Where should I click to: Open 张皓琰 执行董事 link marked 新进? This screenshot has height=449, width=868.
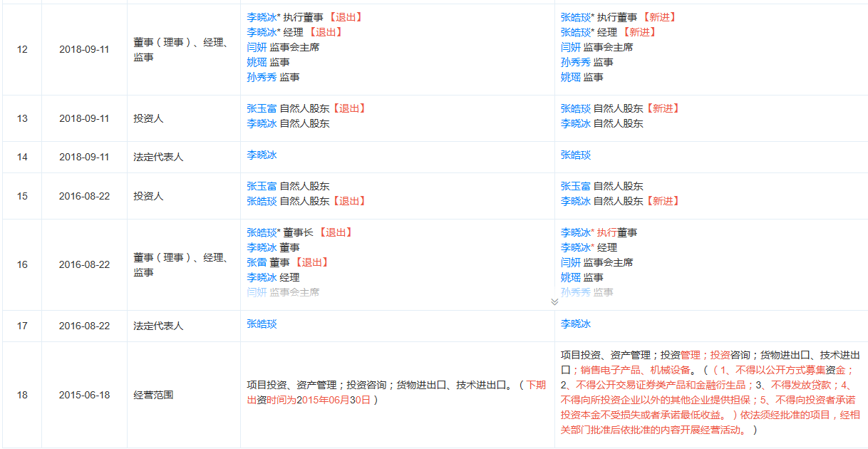575,17
